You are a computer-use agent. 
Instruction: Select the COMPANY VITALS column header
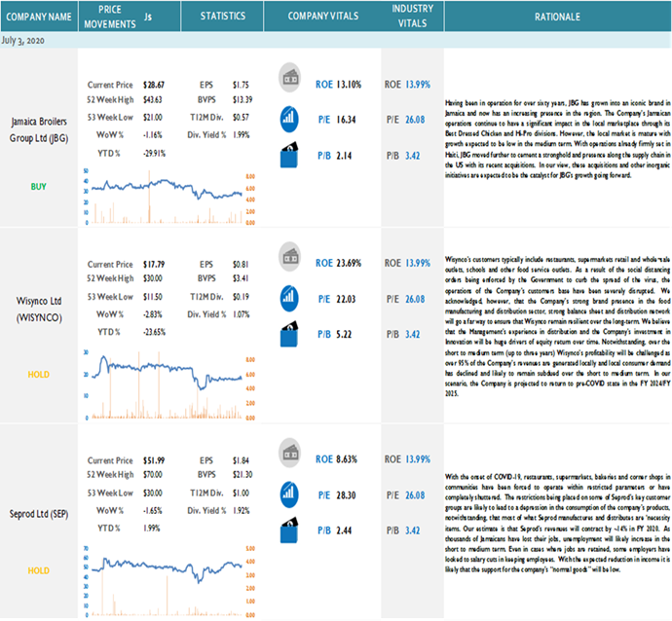pyautogui.click(x=322, y=17)
